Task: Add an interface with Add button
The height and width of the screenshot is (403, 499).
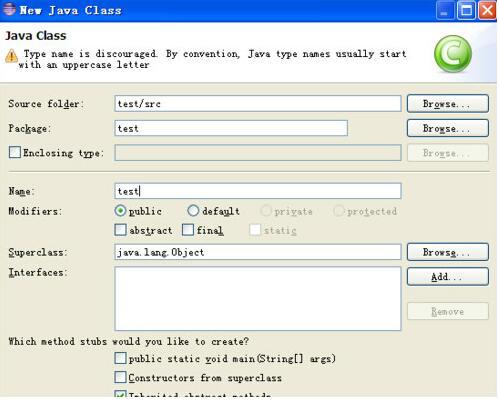Action: 448,277
